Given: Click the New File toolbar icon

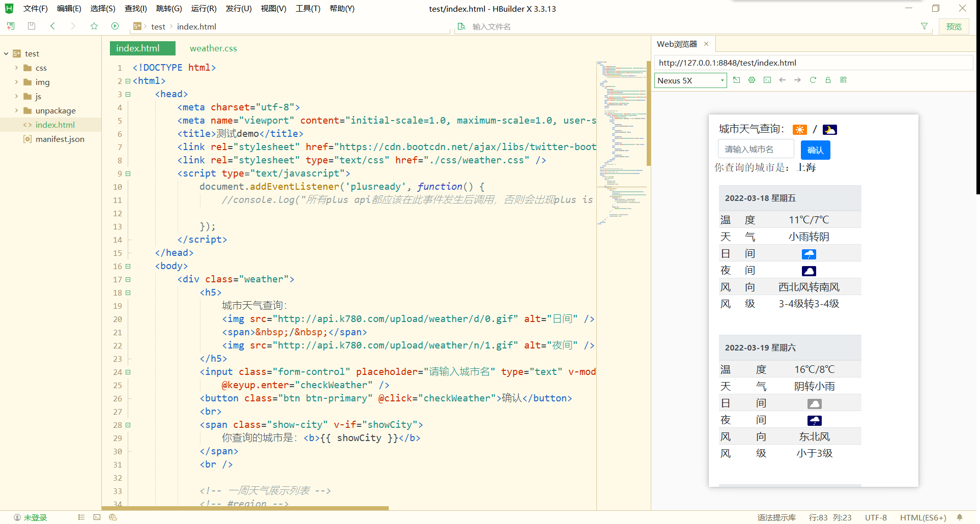Looking at the screenshot, I should [11, 26].
